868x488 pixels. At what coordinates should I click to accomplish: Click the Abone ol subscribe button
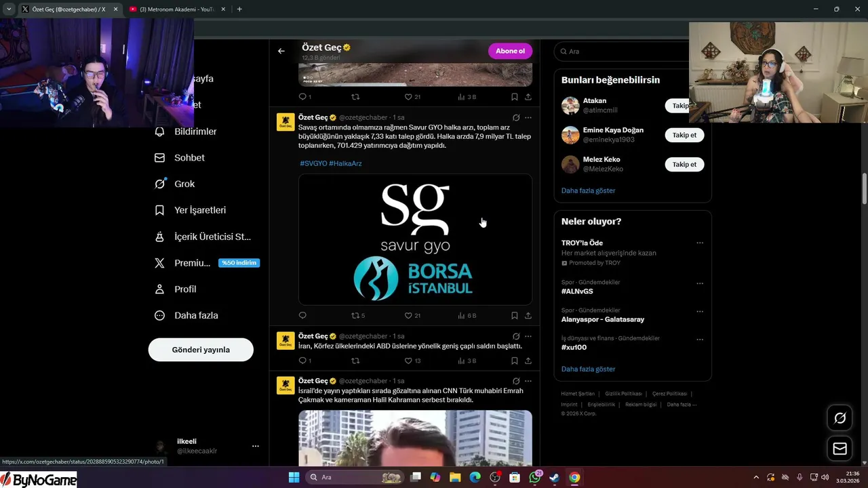(x=510, y=51)
